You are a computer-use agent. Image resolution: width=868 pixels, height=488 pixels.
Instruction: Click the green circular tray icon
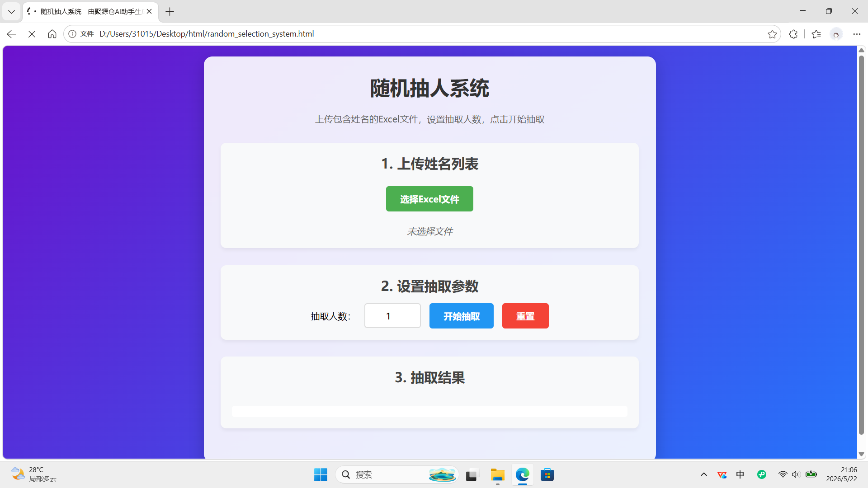pyautogui.click(x=762, y=474)
